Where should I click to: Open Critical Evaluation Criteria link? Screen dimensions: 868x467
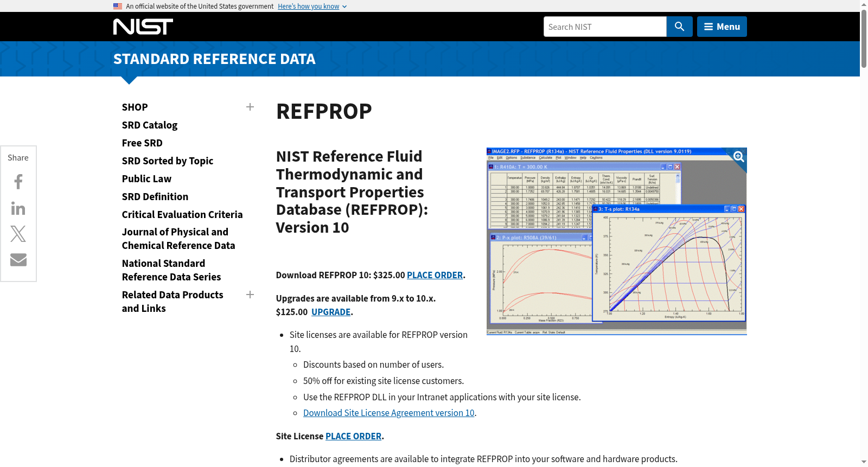point(182,215)
